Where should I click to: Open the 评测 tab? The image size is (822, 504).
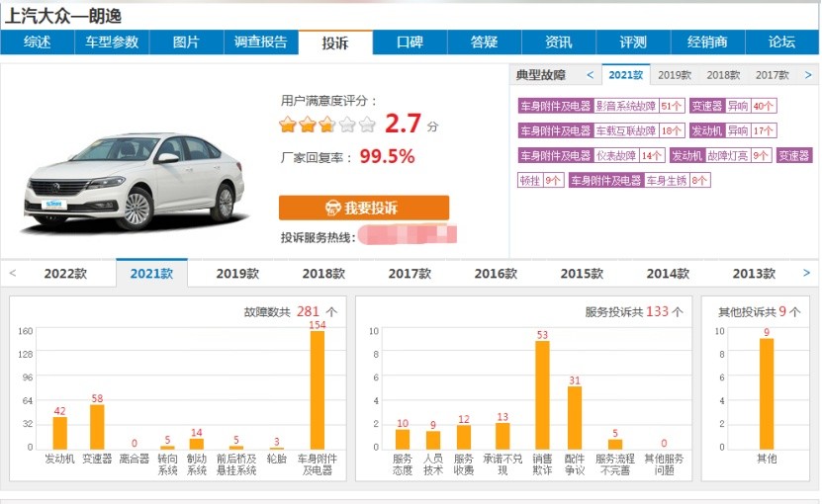tap(633, 42)
